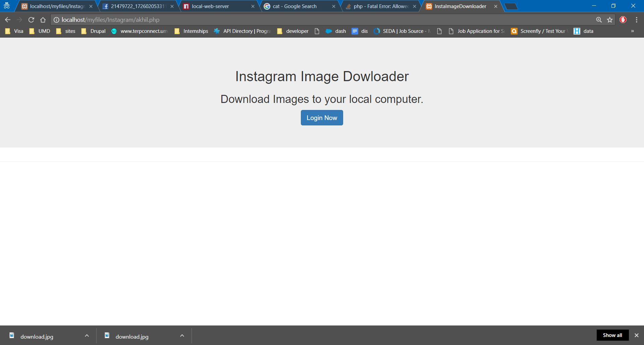This screenshot has width=644, height=345.
Task: Open the Internships bookmark folder
Action: point(191,31)
